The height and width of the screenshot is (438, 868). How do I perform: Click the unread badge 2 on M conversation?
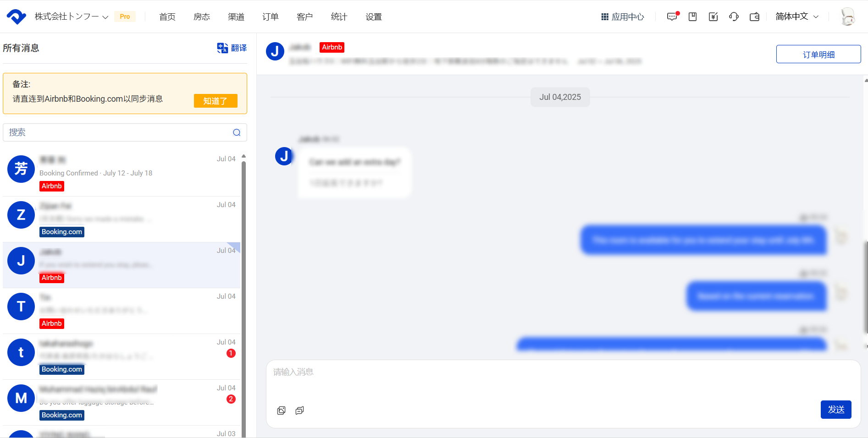click(231, 399)
